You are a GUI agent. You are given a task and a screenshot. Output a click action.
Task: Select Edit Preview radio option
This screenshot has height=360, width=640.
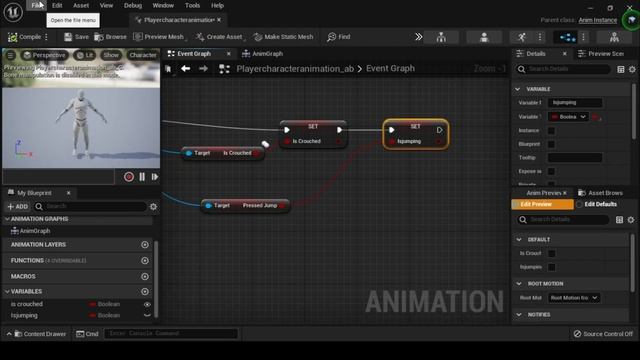pyautogui.click(x=542, y=204)
